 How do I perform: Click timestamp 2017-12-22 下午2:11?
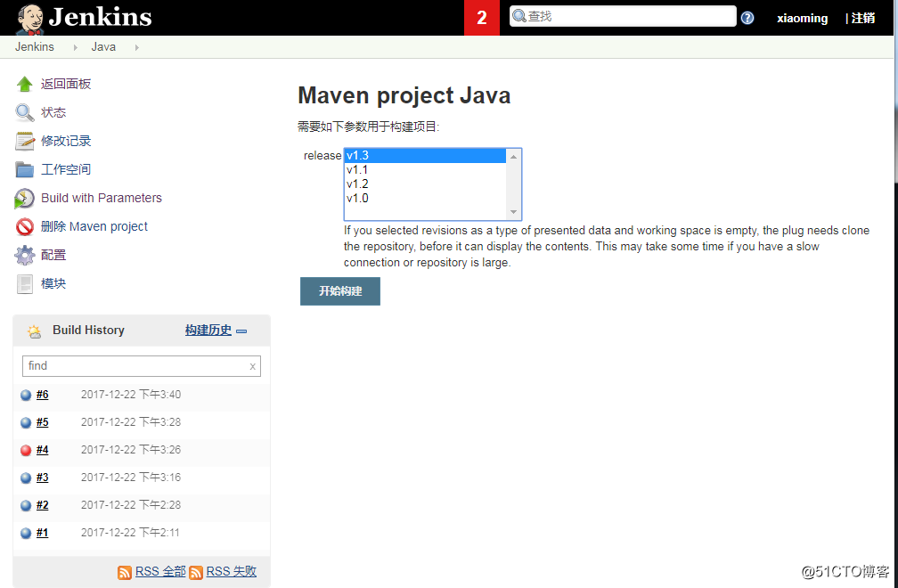[x=130, y=533]
